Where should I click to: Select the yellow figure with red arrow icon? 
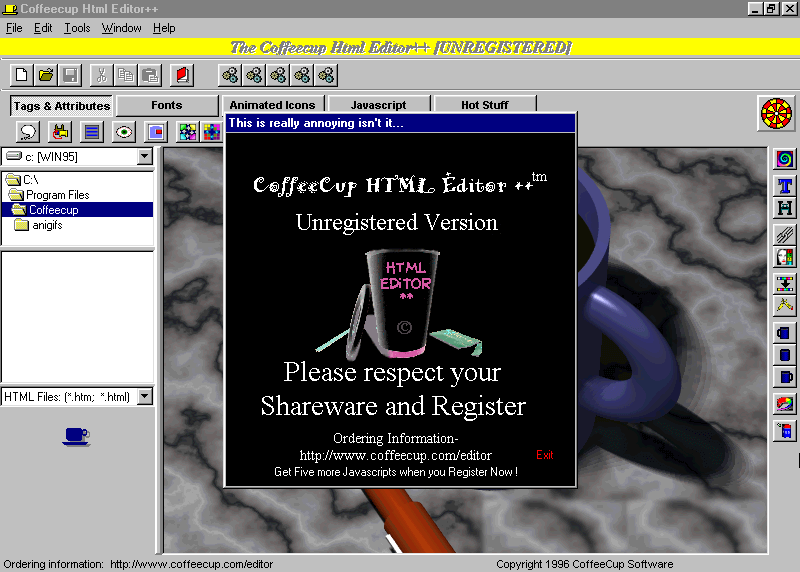(x=60, y=132)
